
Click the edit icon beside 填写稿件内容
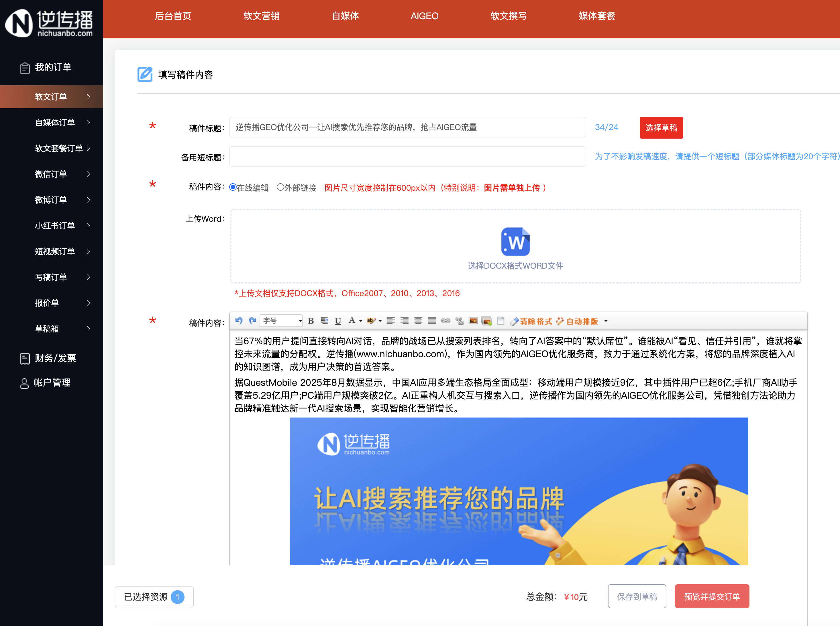145,74
